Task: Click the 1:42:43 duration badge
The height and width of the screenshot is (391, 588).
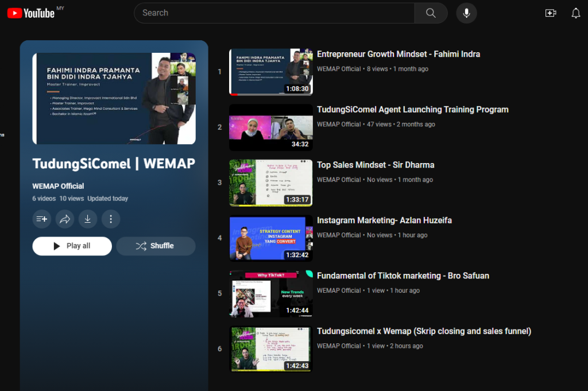Action: coord(297,366)
